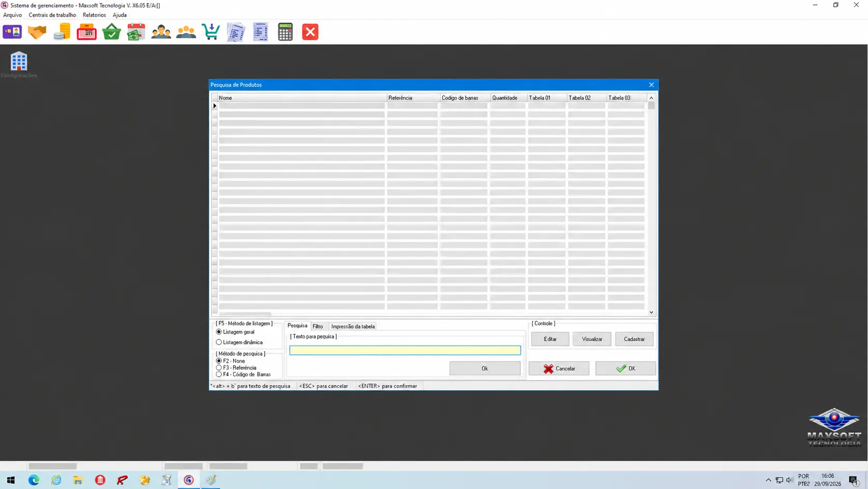Open the shopping cart download icon
868x489 pixels.
point(211,32)
